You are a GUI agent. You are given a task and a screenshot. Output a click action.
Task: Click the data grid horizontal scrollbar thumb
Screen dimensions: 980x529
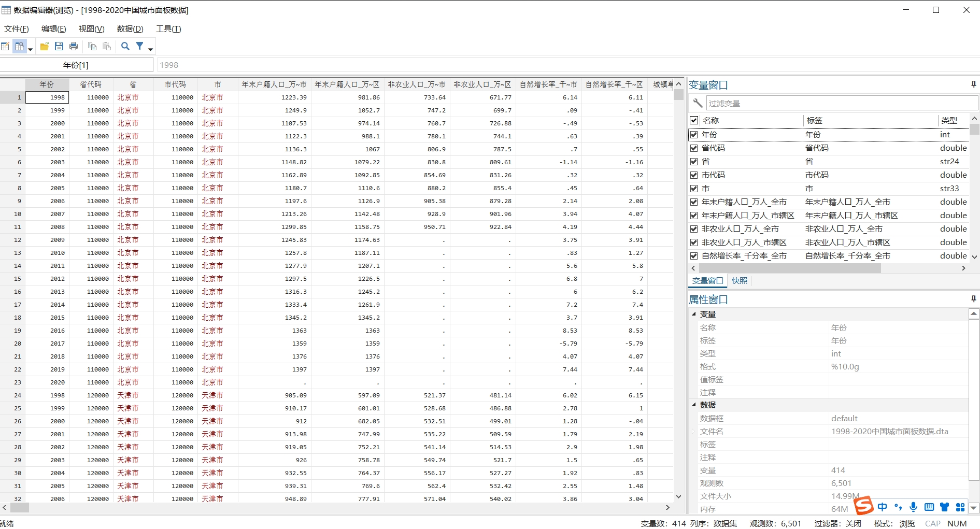coord(20,508)
